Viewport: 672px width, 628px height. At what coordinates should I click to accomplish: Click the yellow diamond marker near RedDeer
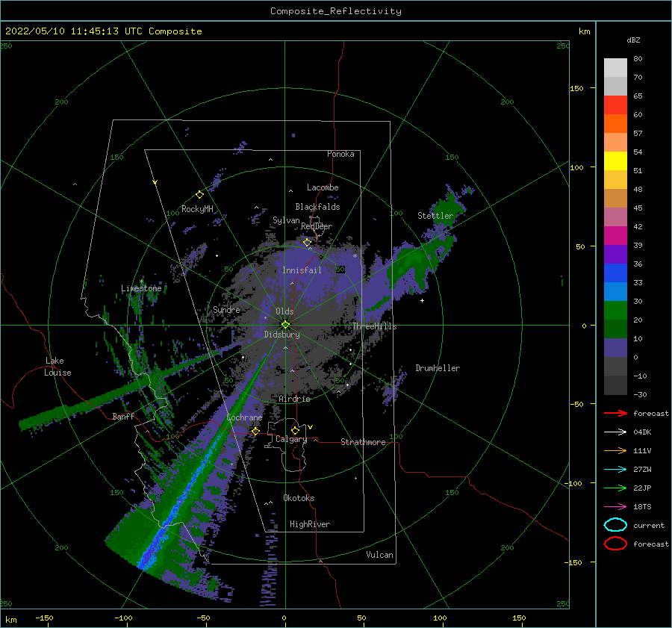click(x=307, y=243)
